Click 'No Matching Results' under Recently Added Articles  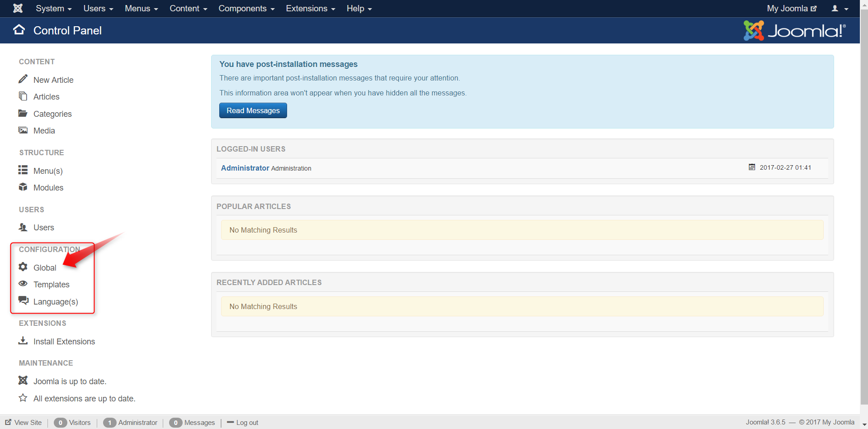click(263, 306)
